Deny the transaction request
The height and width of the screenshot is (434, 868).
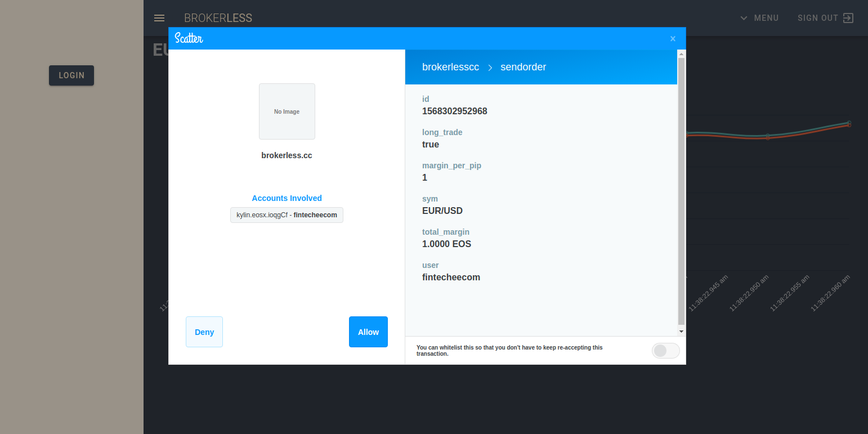pos(204,332)
